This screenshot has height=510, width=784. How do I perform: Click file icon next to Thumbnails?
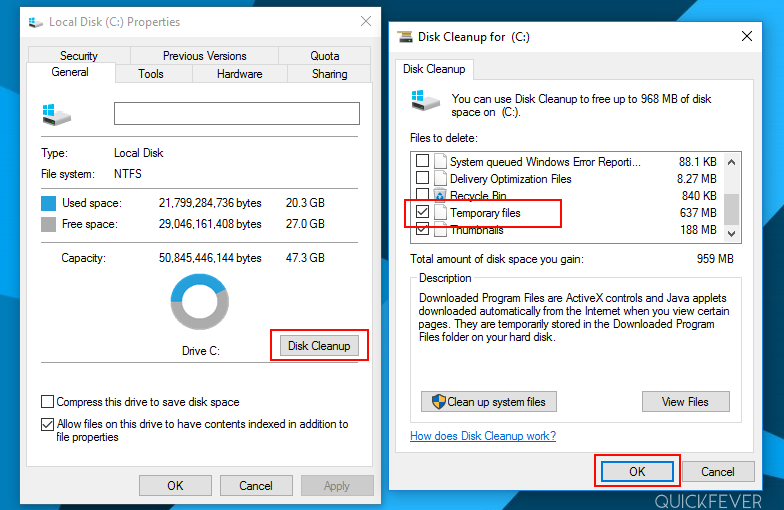[440, 230]
